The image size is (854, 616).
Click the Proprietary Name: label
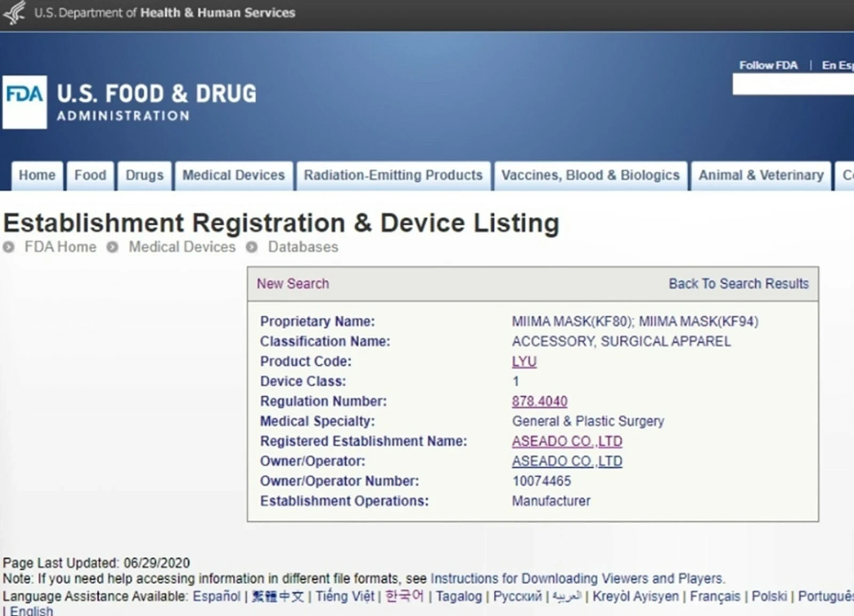tap(318, 321)
